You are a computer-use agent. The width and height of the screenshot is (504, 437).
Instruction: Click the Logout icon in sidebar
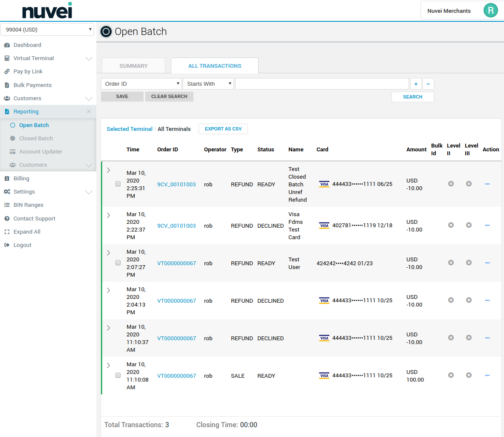pyautogui.click(x=7, y=245)
